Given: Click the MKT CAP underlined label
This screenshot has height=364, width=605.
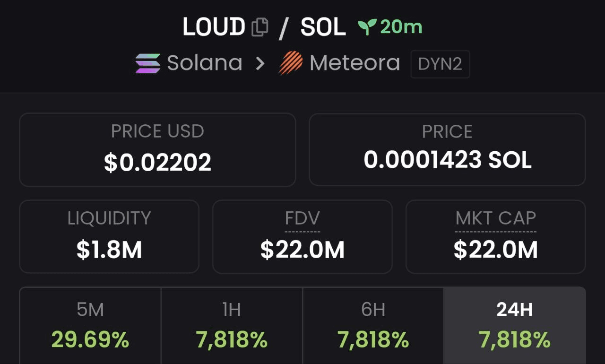Looking at the screenshot, I should 496,218.
